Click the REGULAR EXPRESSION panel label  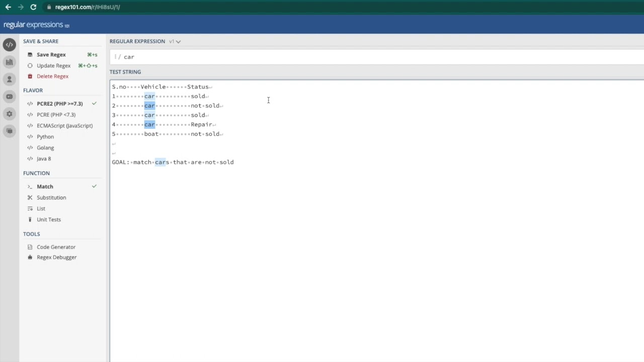pos(137,41)
